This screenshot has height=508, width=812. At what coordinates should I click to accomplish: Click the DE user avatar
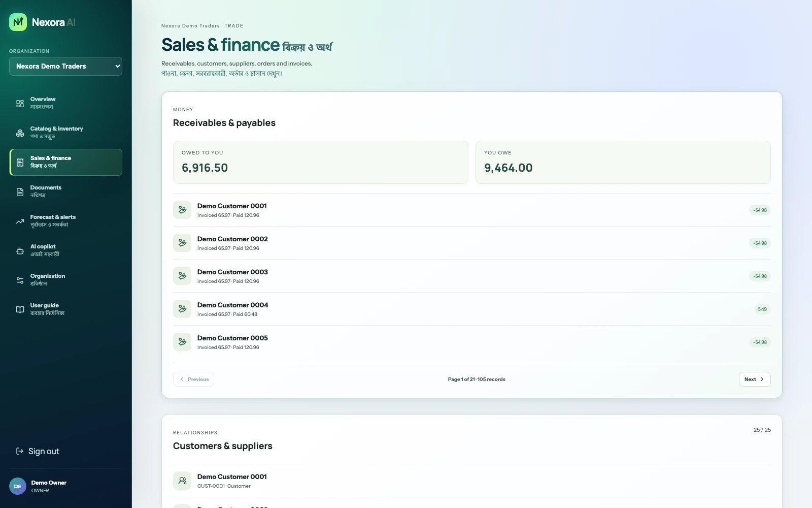click(18, 486)
